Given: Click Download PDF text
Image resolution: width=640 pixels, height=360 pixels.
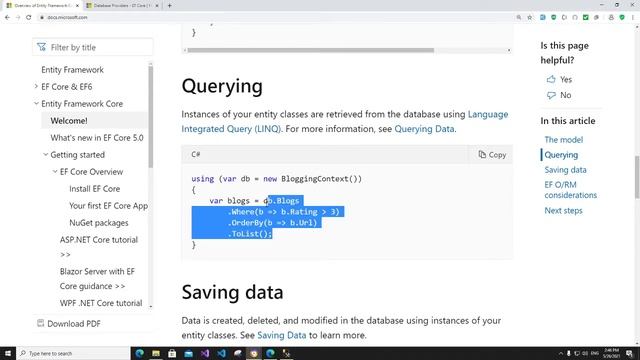Looking at the screenshot, I should (74, 324).
